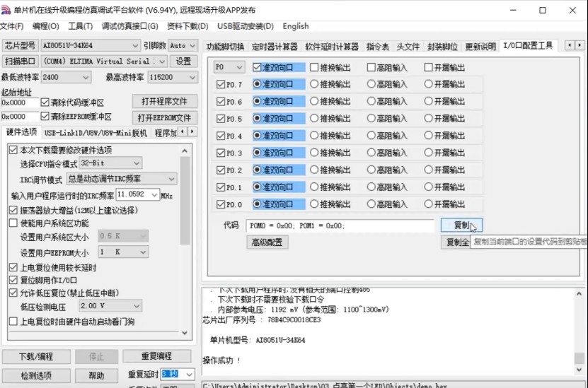
Task: Enable 使能用户系统区功能 checkbox
Action: 13,223
